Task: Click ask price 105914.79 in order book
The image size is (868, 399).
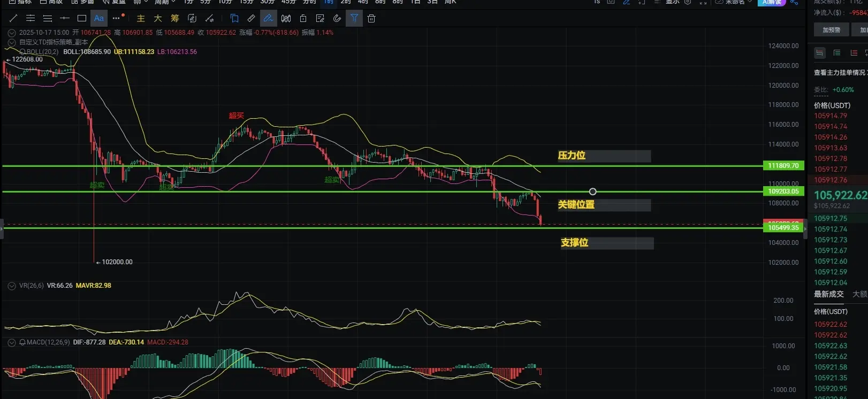Action: pyautogui.click(x=831, y=116)
